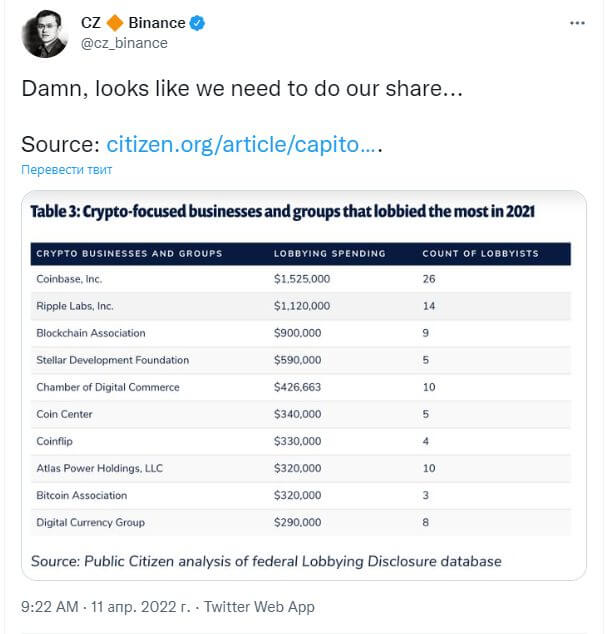Screen dimensions: 605x634
Task: Click CZ's profile avatar photo
Action: coord(45,34)
